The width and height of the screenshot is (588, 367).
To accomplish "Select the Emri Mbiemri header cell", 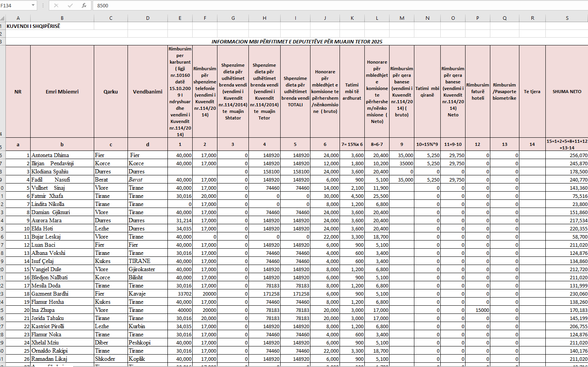I will [62, 92].
